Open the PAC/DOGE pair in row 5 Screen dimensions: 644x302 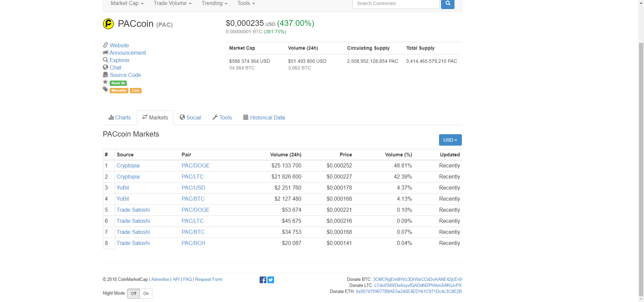196,210
